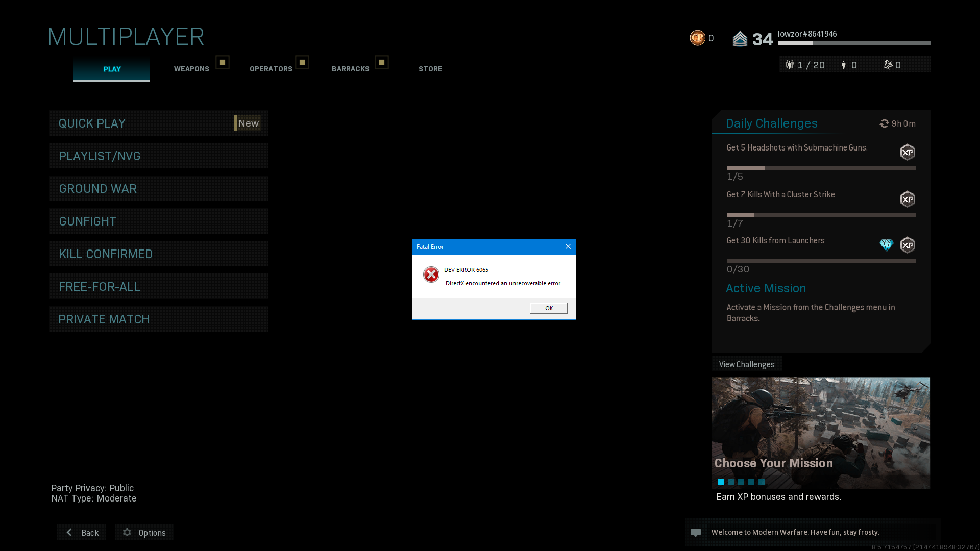
Task: Click the player XP progress bar
Action: (854, 43)
